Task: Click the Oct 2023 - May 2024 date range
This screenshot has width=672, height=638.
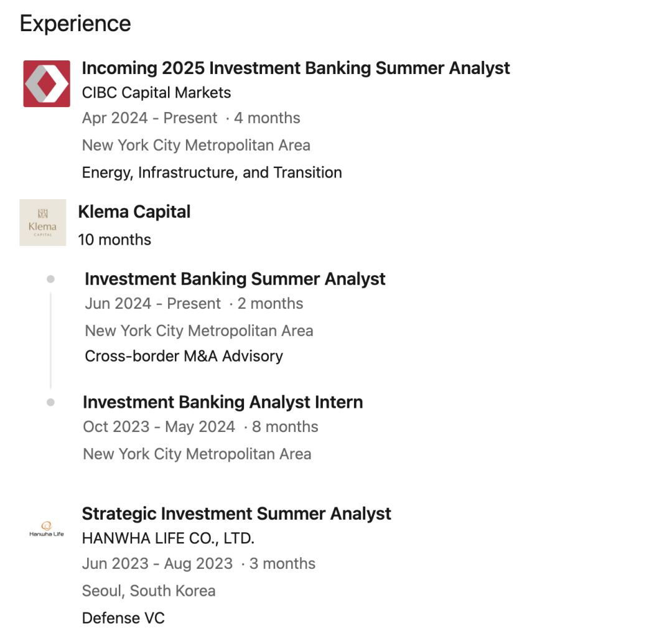Action: pyautogui.click(x=159, y=426)
